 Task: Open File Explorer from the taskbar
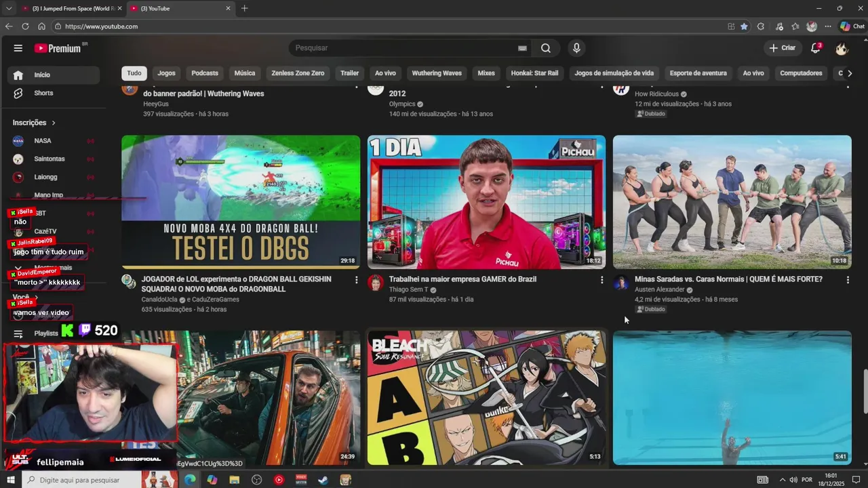234,480
